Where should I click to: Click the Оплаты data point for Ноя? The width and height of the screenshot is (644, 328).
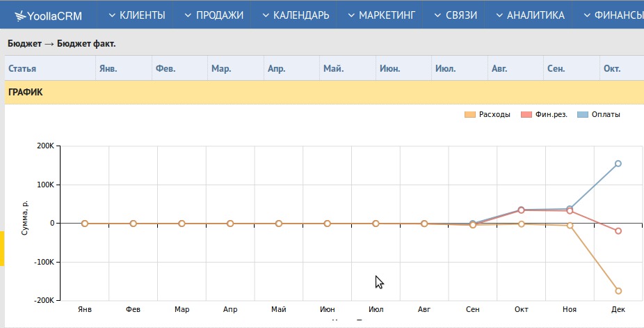click(570, 209)
